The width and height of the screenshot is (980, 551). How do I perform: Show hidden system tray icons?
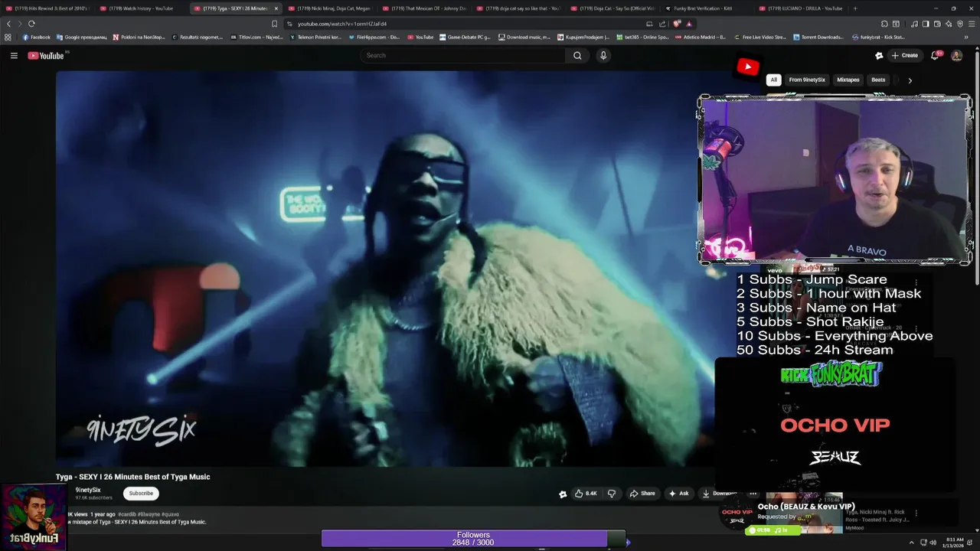pos(913,543)
